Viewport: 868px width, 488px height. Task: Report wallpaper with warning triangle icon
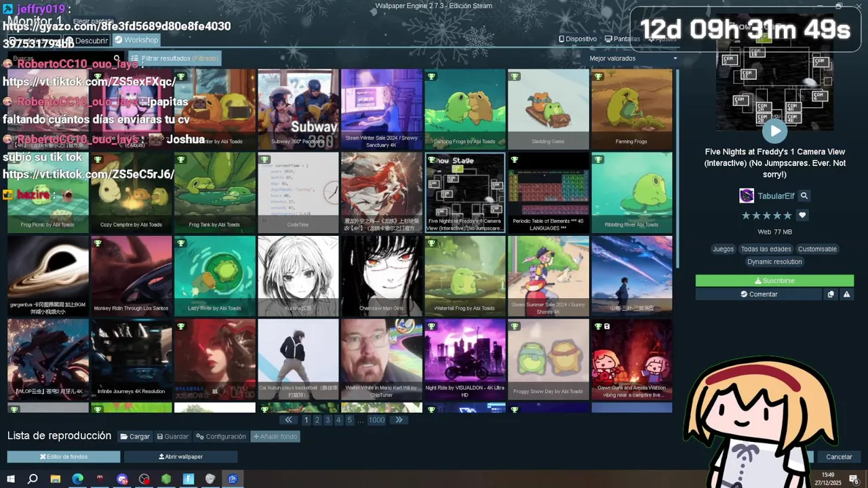(x=846, y=294)
